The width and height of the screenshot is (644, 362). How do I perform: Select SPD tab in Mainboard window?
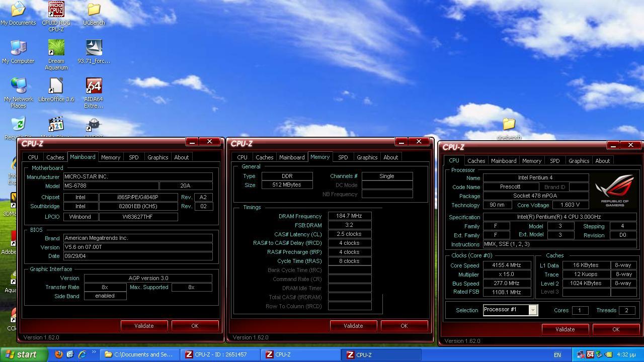coord(133,157)
